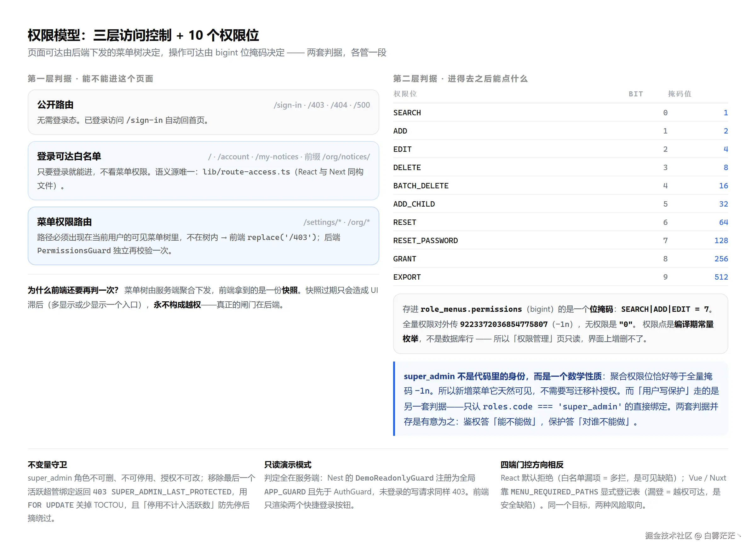Click the code text MENU_REQUIRED_PATHS
Image resolution: width=756 pixels, height=553 pixels.
coord(554,492)
